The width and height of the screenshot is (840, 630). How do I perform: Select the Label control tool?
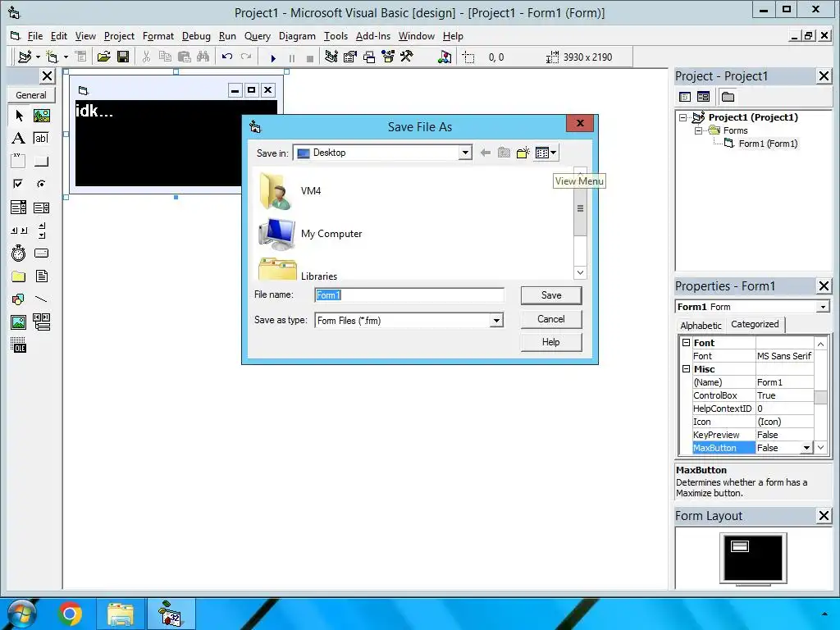19,138
